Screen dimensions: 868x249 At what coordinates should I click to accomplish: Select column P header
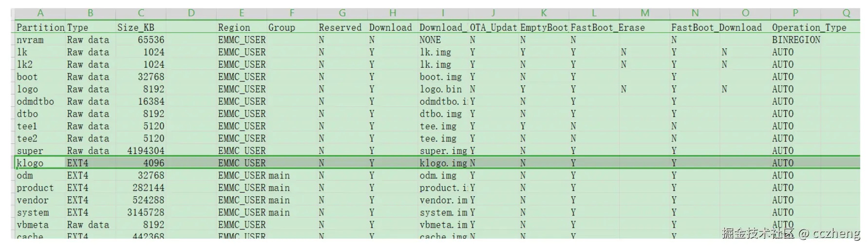[795, 13]
